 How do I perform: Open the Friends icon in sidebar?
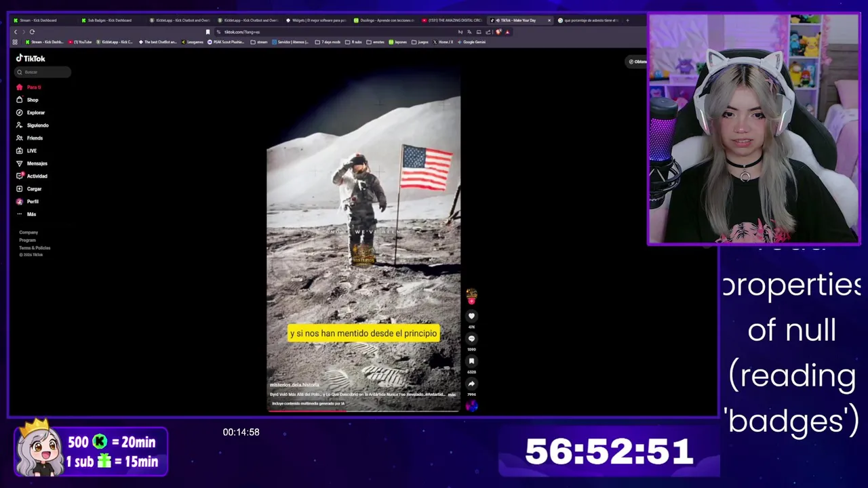[x=20, y=138]
